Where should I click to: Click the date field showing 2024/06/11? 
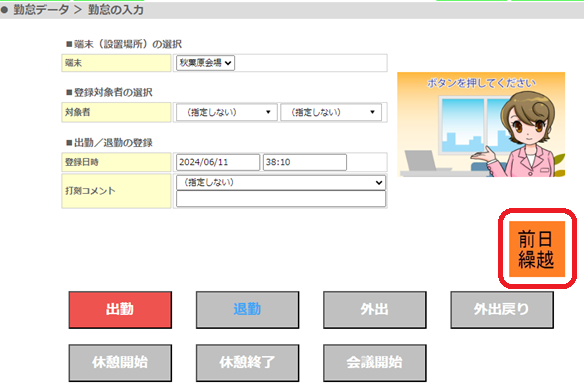[x=218, y=162]
